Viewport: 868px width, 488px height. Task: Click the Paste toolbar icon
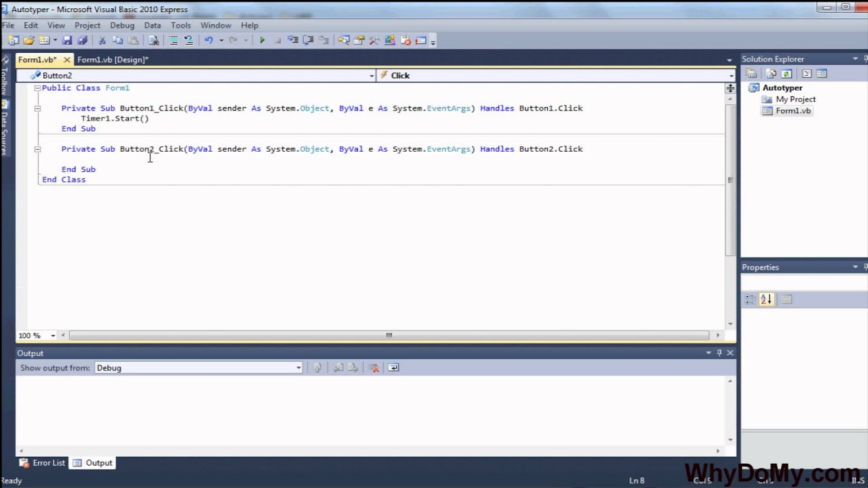point(134,41)
